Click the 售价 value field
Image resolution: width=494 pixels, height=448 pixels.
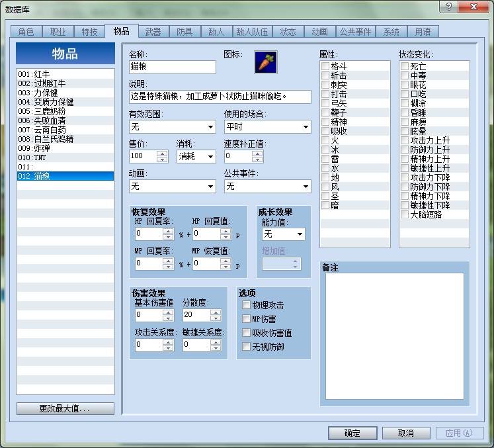pos(144,156)
